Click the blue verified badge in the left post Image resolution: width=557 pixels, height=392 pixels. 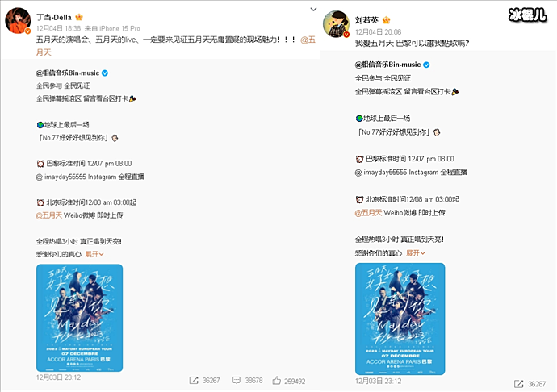point(105,73)
